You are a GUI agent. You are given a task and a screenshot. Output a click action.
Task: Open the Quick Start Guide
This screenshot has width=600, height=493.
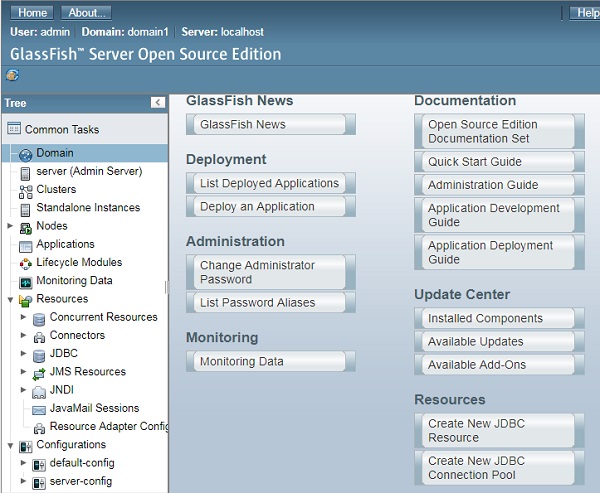pyautogui.click(x=499, y=162)
